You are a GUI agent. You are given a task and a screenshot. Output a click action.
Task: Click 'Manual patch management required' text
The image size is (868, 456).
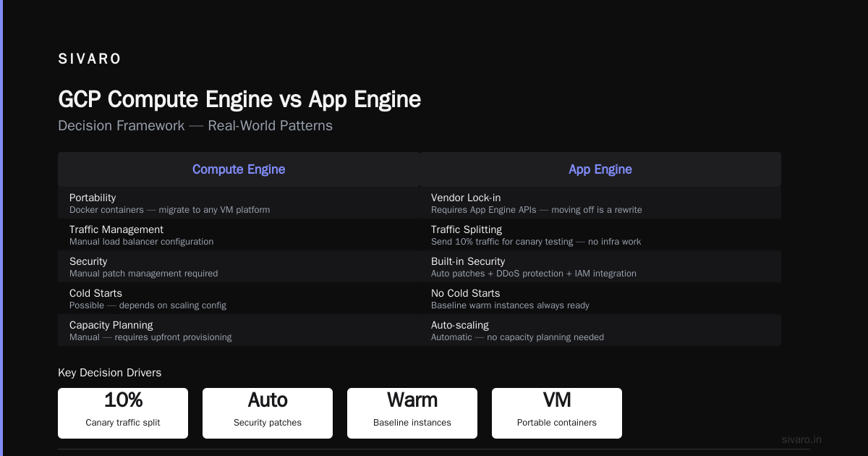(x=144, y=274)
